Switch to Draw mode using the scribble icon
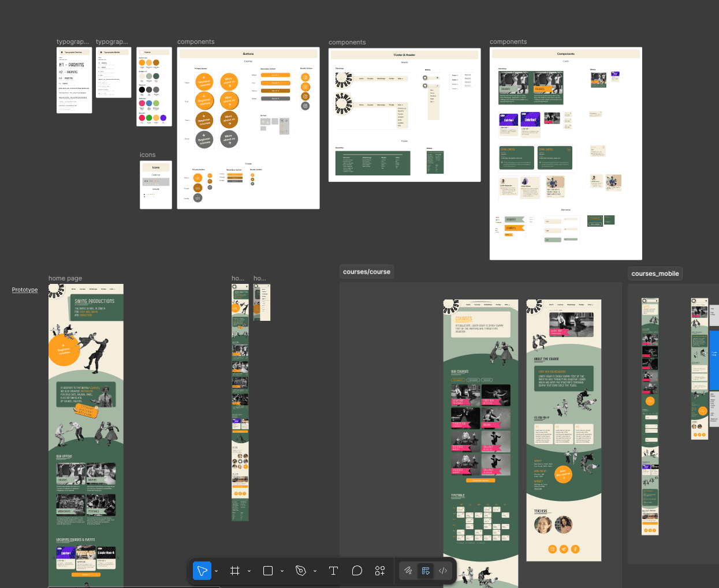 click(408, 570)
